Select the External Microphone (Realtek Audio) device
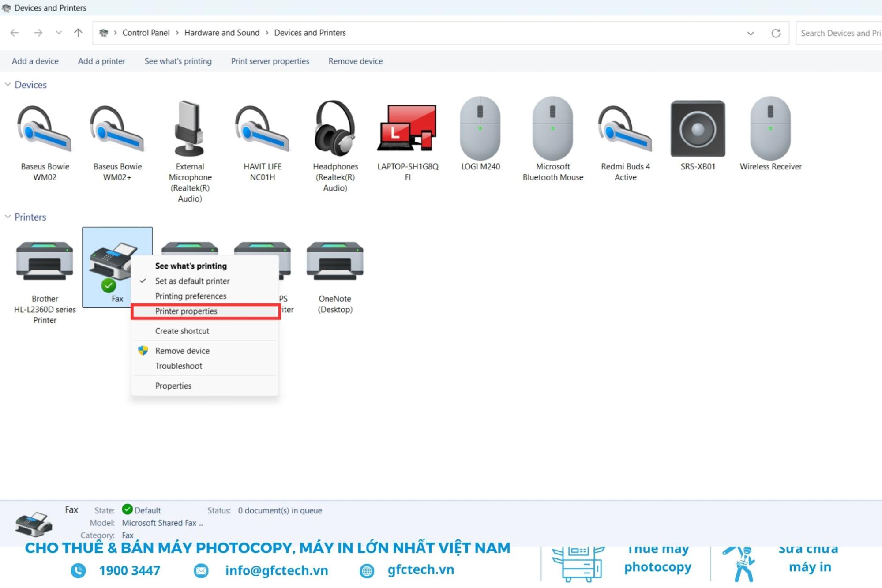Screen dimensions: 882x588 pyautogui.click(x=190, y=151)
